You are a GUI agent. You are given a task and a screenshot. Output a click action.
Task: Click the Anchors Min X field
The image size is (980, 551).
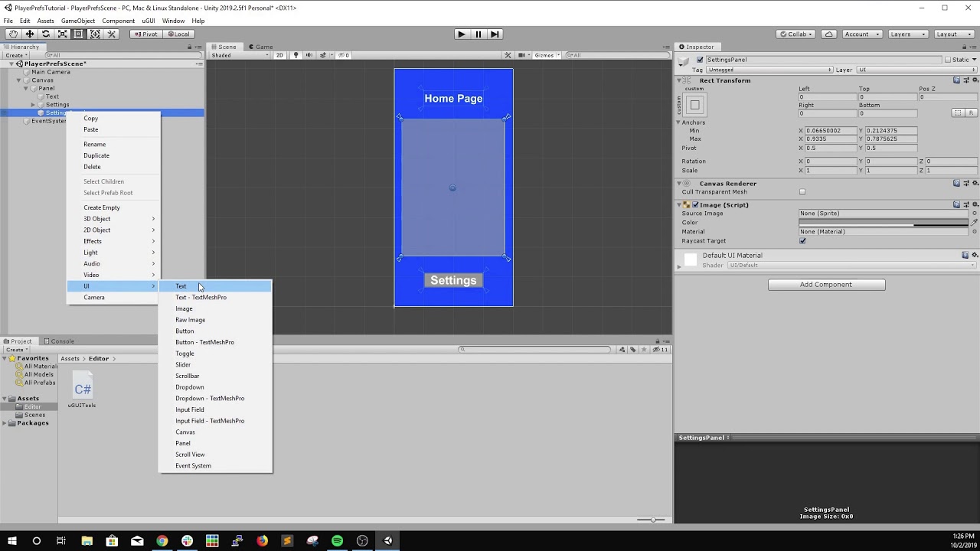pos(831,131)
